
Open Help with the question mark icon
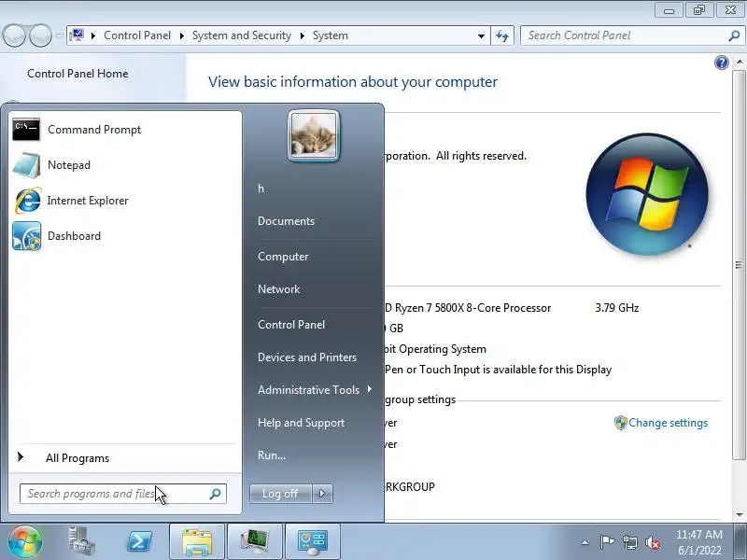722,63
